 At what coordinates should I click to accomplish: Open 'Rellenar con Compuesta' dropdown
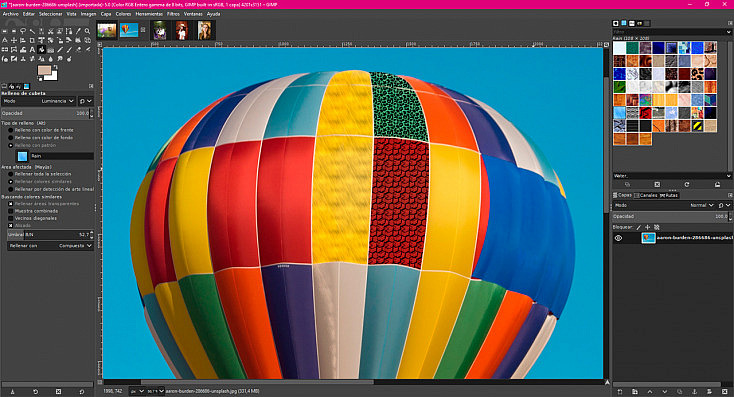tap(50, 245)
